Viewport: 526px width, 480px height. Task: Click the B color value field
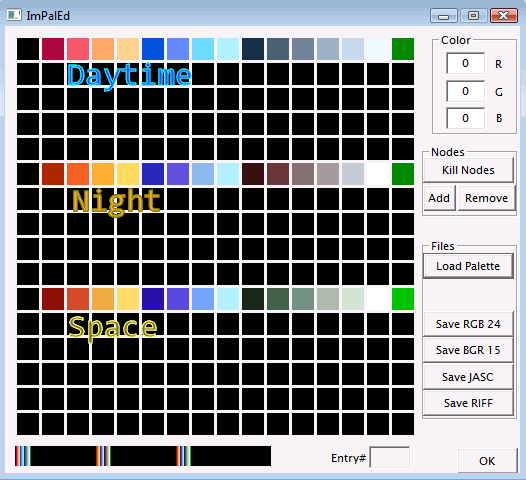point(465,118)
